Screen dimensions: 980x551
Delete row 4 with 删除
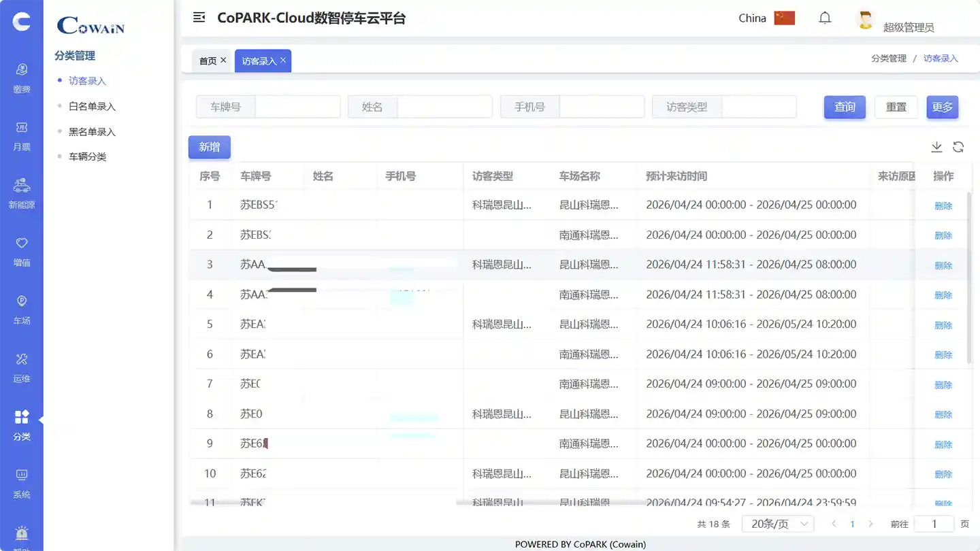[943, 295]
